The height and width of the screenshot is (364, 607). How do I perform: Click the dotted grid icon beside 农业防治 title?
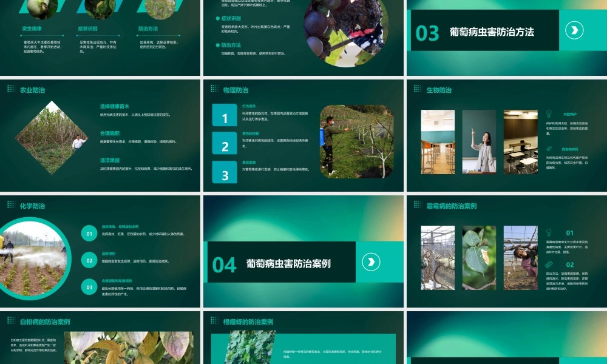(x=11, y=89)
